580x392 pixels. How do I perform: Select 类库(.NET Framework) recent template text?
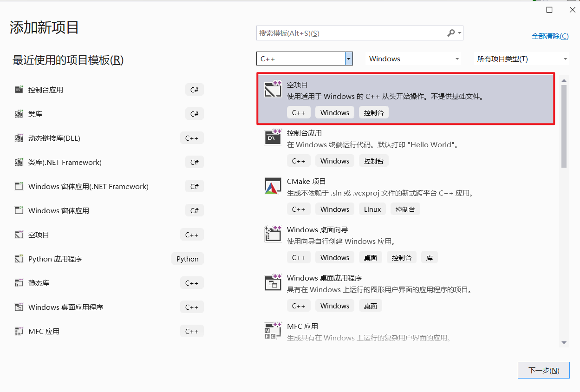65,162
